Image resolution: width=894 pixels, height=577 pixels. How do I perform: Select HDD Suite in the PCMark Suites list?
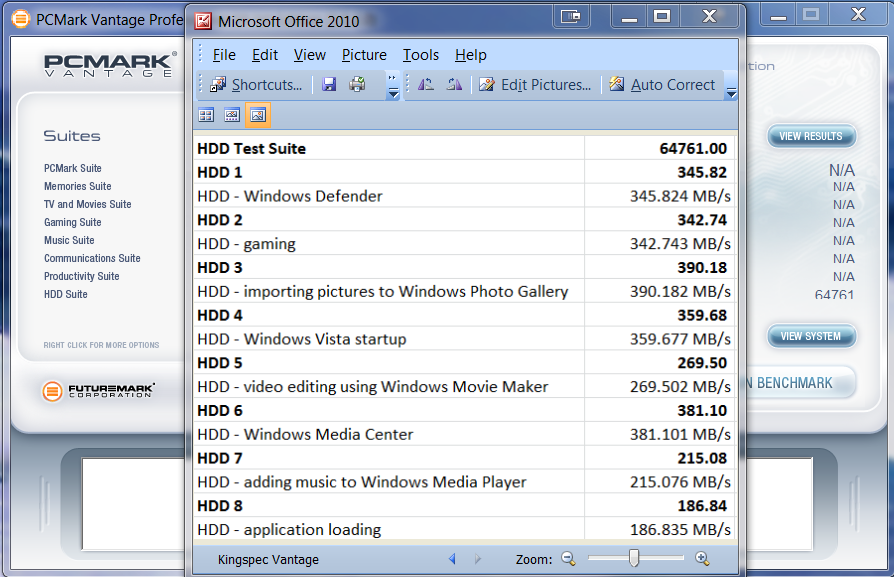[x=66, y=294]
